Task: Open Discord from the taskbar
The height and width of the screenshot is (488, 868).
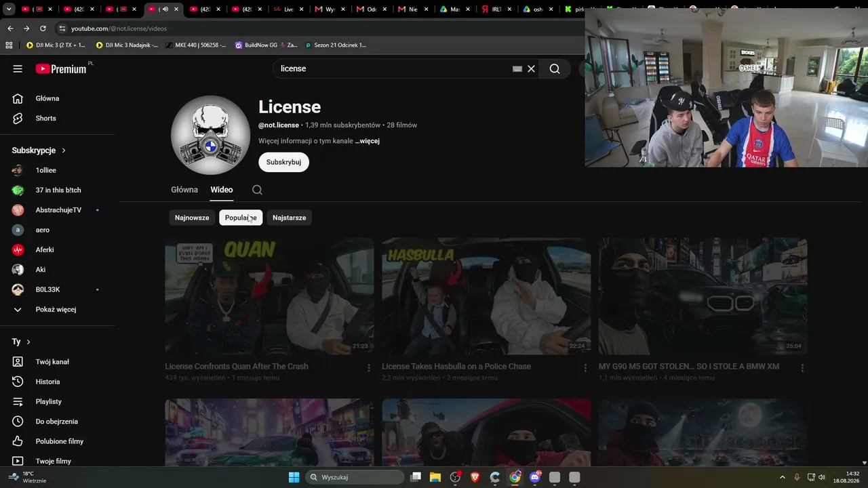Action: tap(535, 477)
